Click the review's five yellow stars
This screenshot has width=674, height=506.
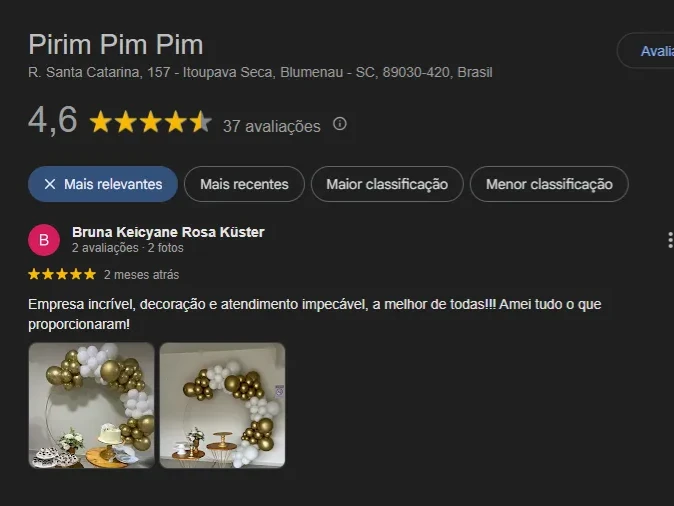[62, 274]
